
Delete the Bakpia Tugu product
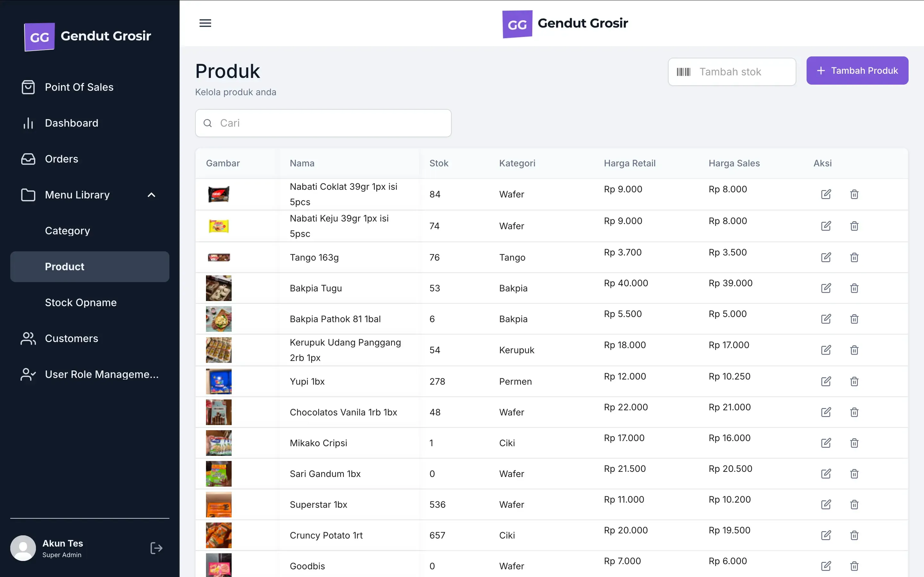(854, 288)
